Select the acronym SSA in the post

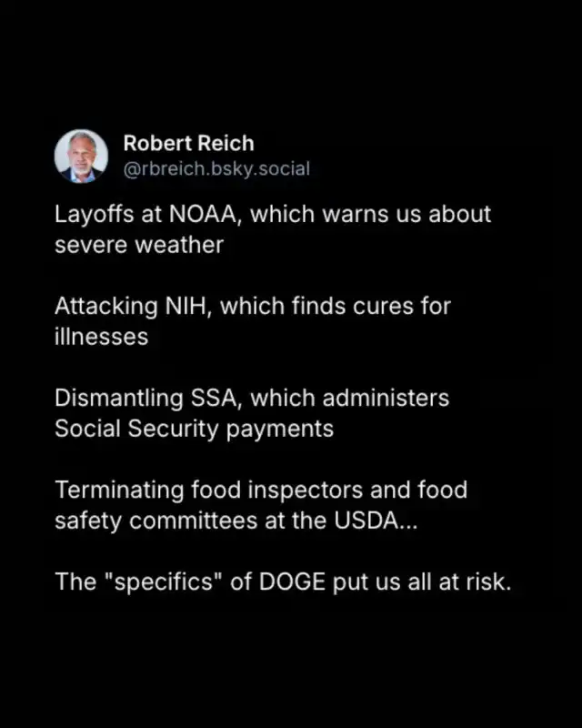(x=216, y=399)
